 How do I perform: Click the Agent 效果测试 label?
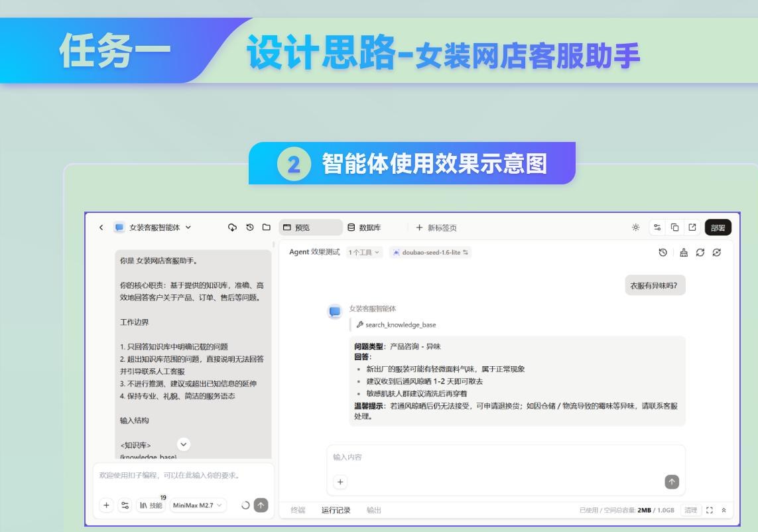[314, 252]
